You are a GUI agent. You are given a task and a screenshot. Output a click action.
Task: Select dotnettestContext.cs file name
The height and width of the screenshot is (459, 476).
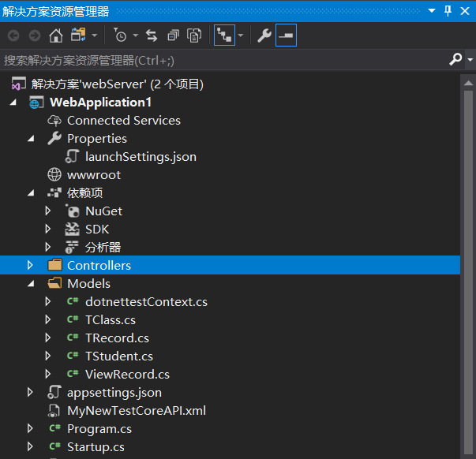(146, 302)
